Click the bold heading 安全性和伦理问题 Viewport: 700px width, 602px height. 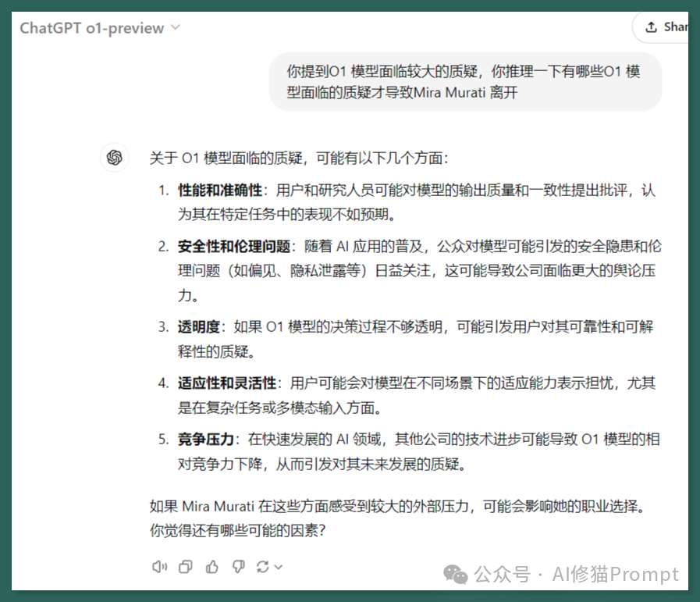pos(234,247)
